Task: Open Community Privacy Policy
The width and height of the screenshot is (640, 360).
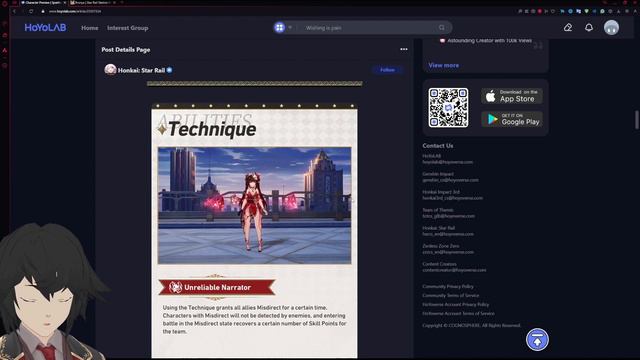Action: coord(448,287)
